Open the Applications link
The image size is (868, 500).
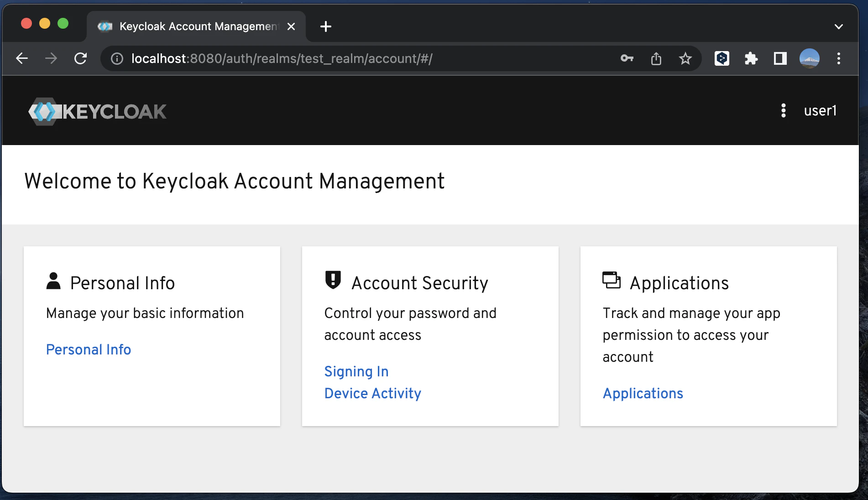pos(643,393)
